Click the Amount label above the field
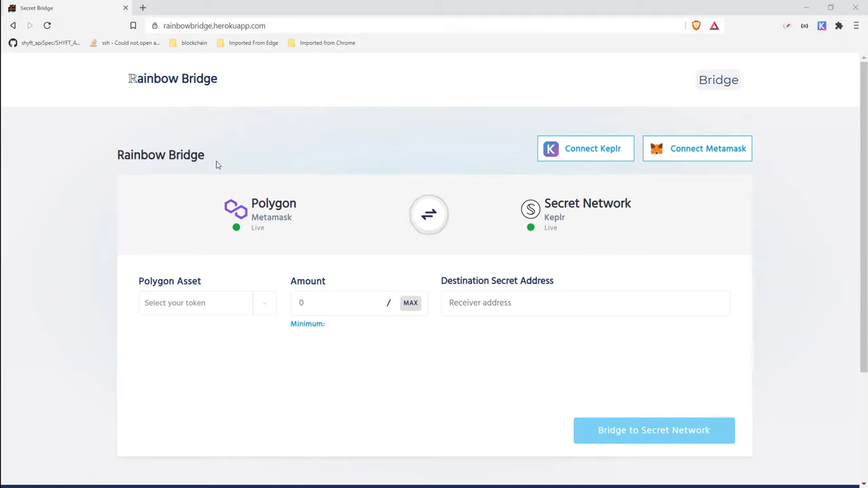The image size is (868, 488). [x=308, y=281]
